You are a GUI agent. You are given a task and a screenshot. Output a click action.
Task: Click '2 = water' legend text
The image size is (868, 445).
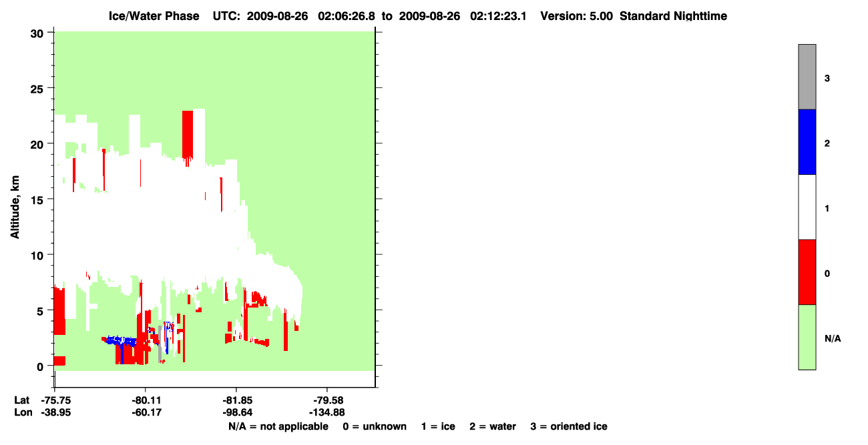pos(493,426)
